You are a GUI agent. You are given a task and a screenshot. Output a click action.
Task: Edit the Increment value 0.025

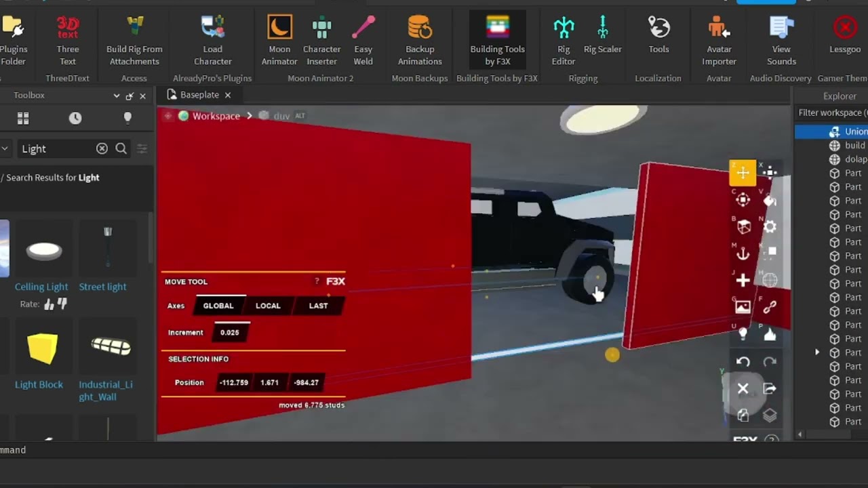pyautogui.click(x=230, y=333)
